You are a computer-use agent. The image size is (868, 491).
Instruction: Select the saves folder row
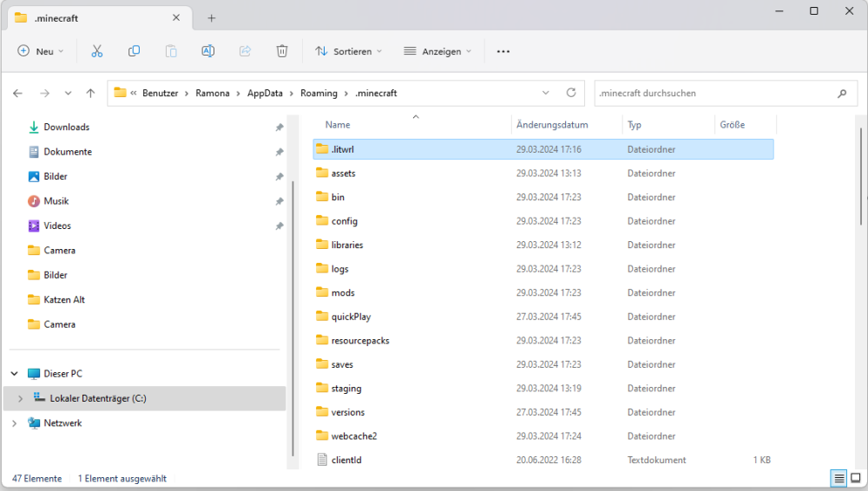(543, 364)
